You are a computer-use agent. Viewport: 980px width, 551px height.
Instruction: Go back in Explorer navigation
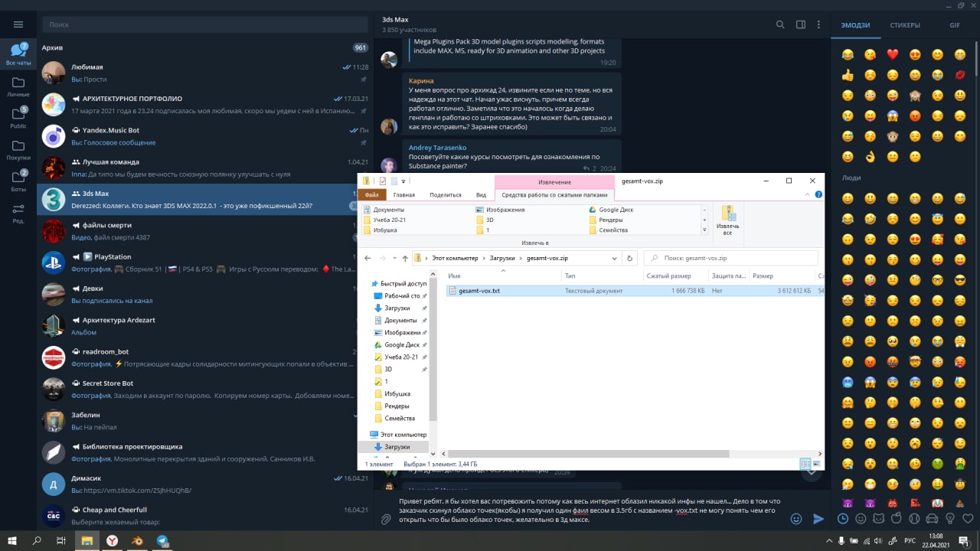tap(368, 258)
